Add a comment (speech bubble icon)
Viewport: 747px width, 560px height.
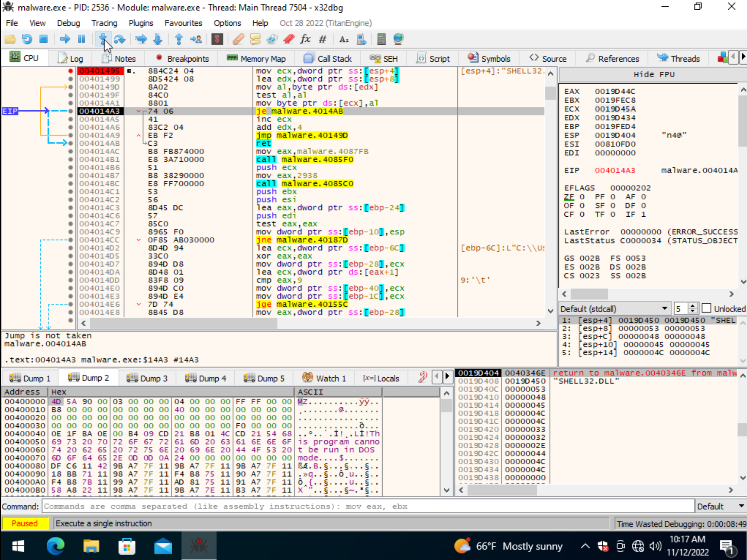(255, 39)
